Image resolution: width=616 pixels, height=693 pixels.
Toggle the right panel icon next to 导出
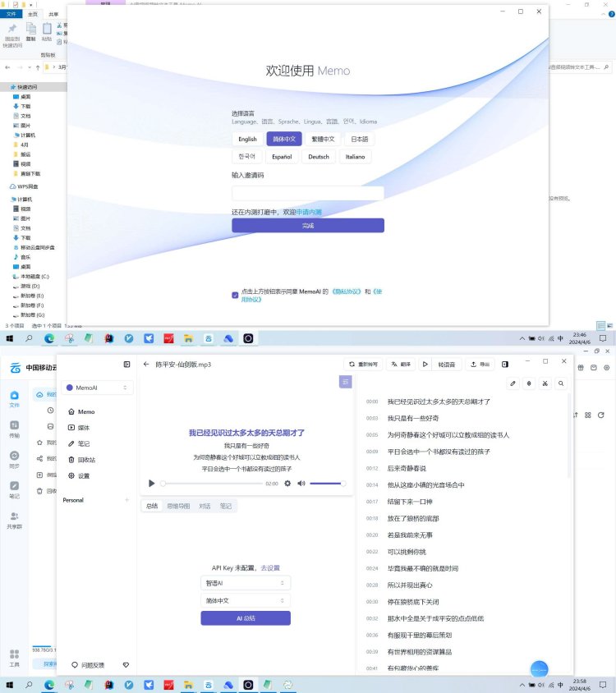point(505,365)
